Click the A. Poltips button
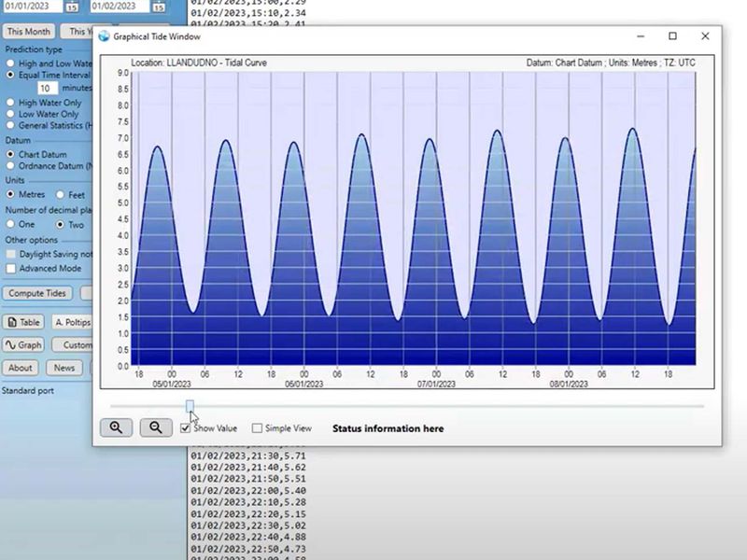Image resolution: width=747 pixels, height=560 pixels. click(x=72, y=322)
